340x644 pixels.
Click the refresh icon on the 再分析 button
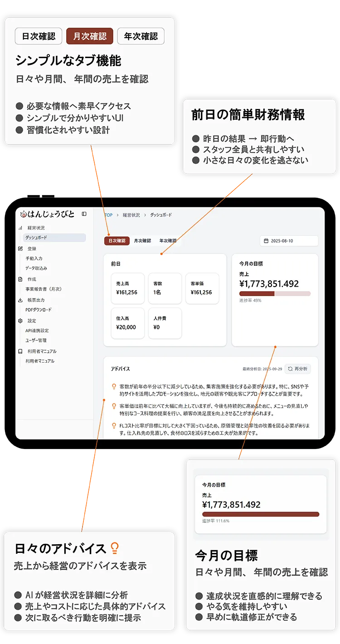290,369
